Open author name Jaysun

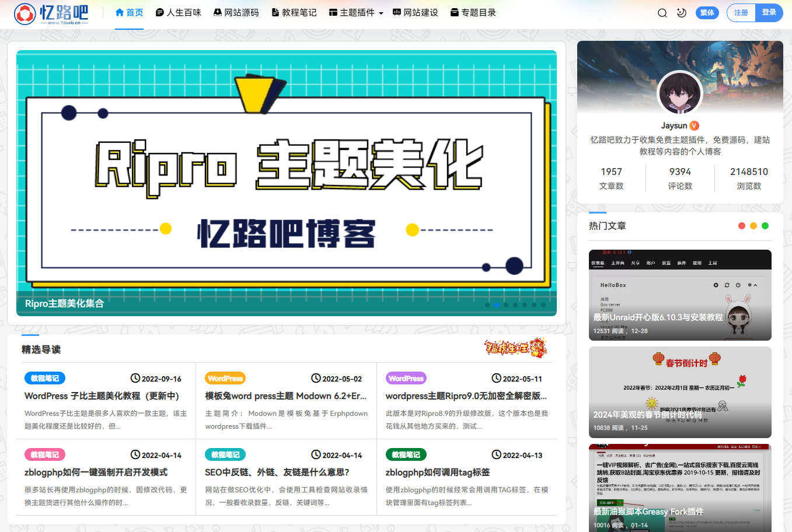674,125
